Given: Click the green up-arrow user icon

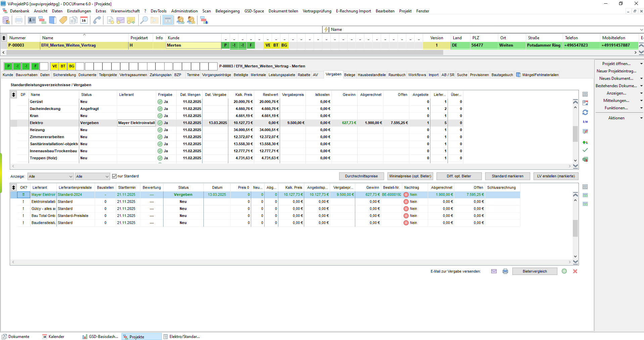Looking at the screenshot, I should (x=585, y=143).
